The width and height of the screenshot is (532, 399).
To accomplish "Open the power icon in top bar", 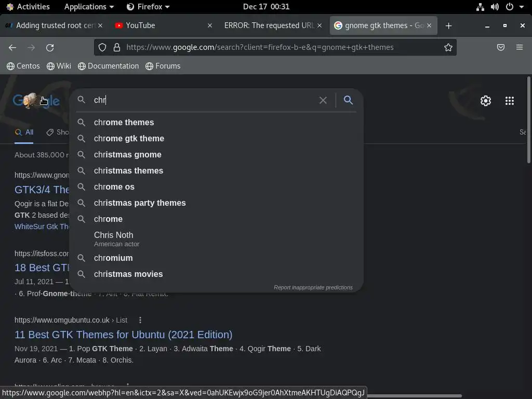I will (509, 7).
